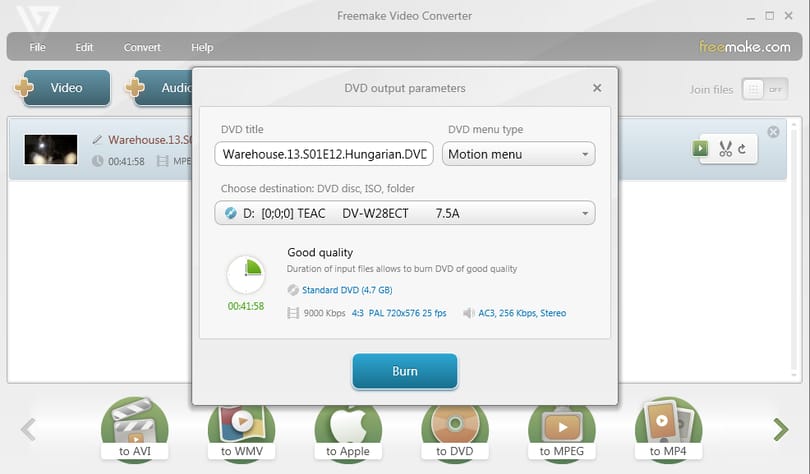
Task: Click the speaker audio icon
Action: click(x=469, y=313)
